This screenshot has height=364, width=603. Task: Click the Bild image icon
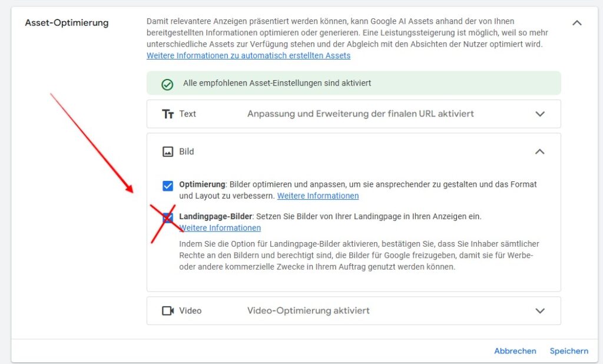click(167, 151)
